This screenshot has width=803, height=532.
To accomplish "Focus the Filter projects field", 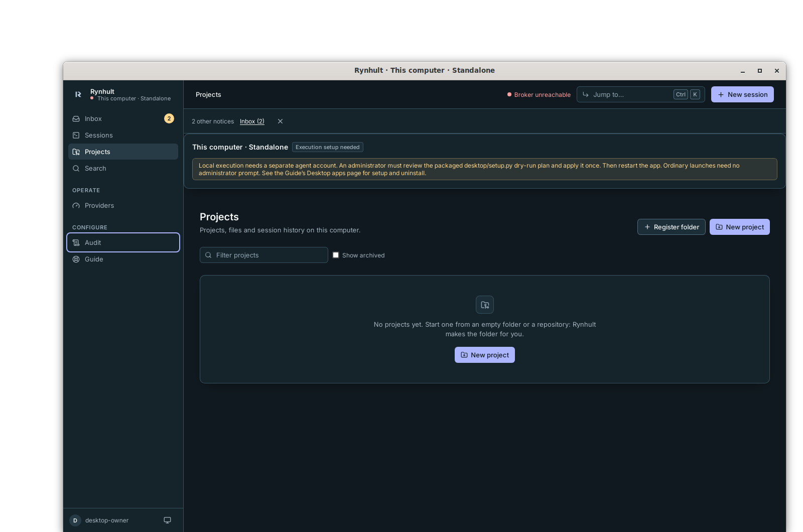I will point(264,255).
